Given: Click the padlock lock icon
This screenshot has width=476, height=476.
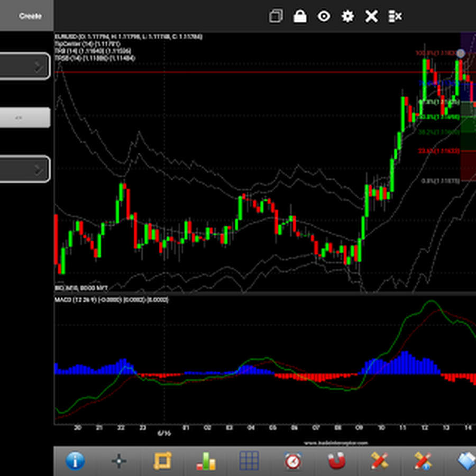Looking at the screenshot, I should (300, 16).
